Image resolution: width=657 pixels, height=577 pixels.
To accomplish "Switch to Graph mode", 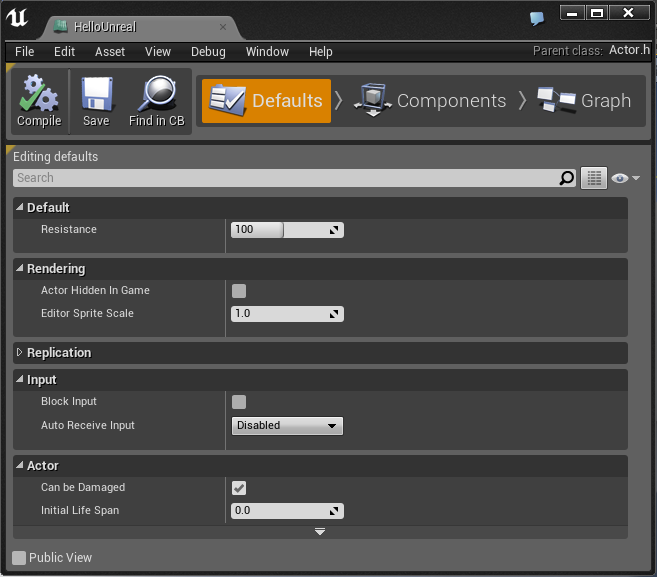I will [584, 101].
